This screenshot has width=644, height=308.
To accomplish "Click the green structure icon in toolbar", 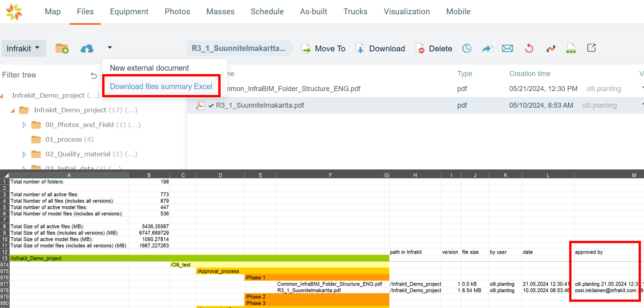I will 571,48.
